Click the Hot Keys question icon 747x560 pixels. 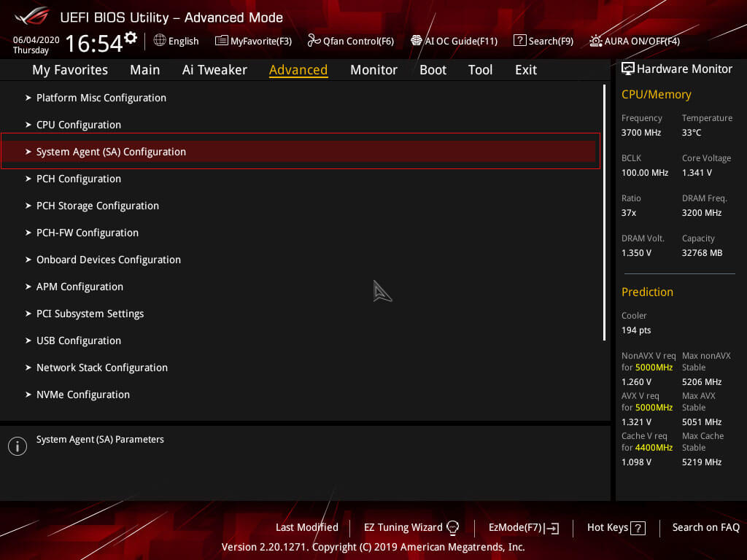coord(638,528)
